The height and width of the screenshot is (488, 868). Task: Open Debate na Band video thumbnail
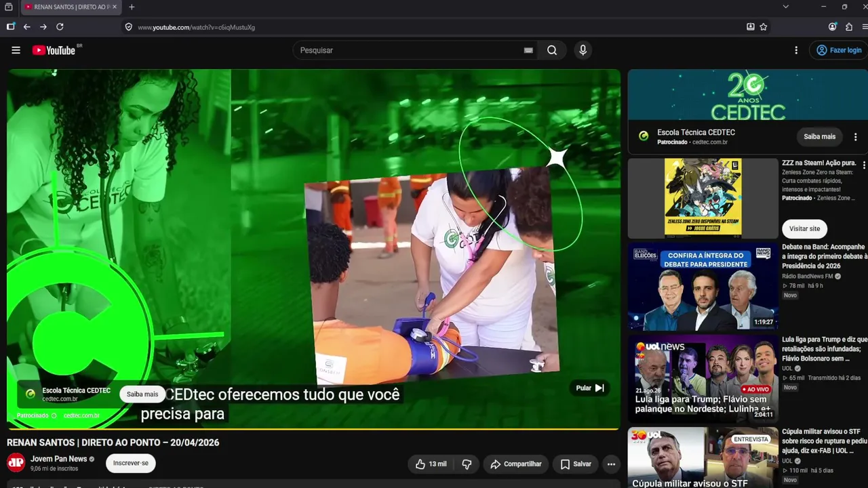point(703,287)
